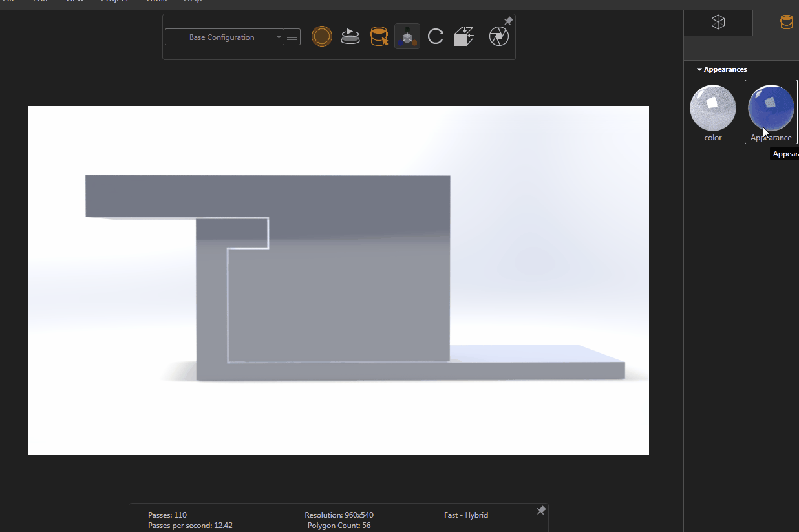This screenshot has width=799, height=532.
Task: Toggle the status bar pin icon
Action: pos(541,511)
